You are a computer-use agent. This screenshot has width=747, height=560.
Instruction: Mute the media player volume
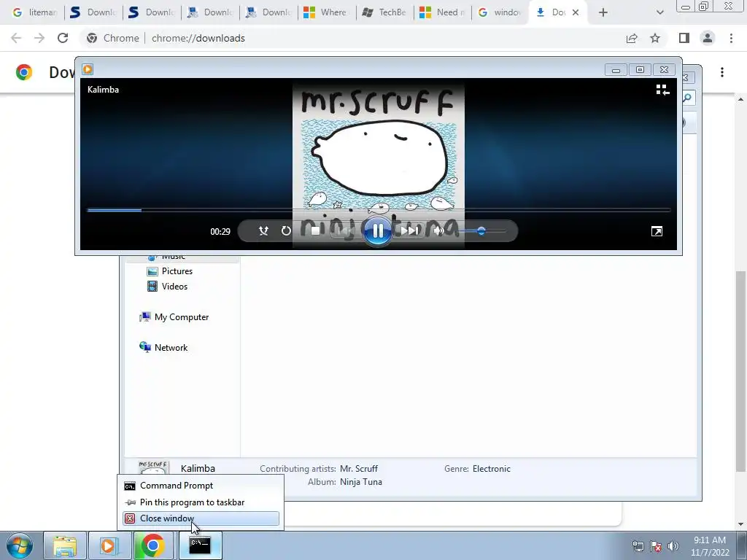tap(438, 231)
